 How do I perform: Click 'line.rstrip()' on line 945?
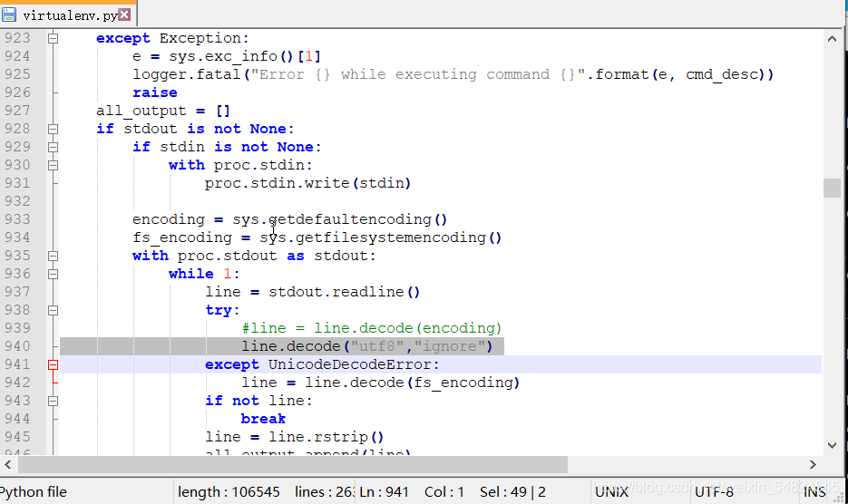[327, 437]
